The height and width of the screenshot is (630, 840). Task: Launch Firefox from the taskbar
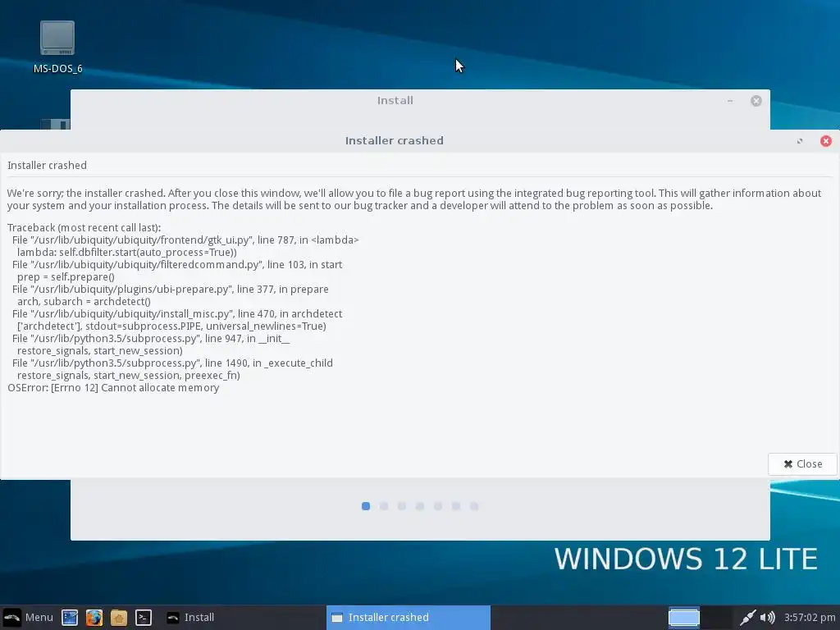click(x=94, y=617)
